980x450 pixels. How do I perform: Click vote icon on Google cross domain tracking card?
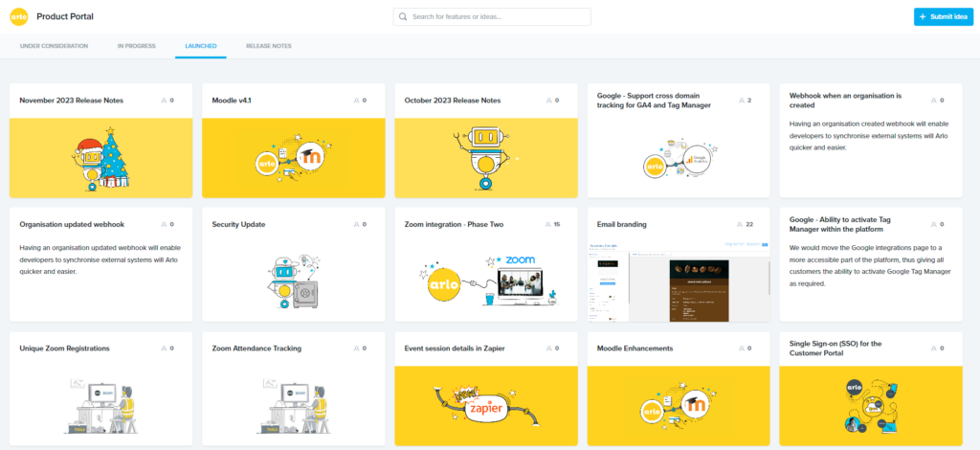[742, 100]
